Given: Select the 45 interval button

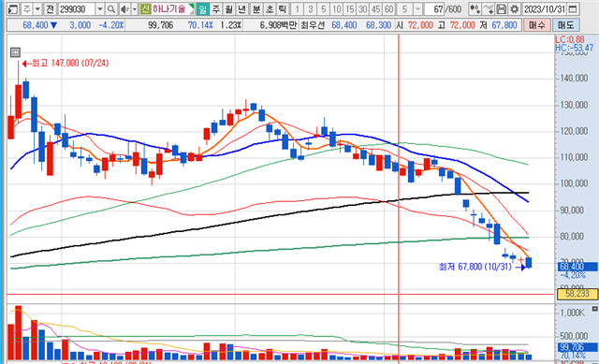Looking at the screenshot, I should pos(376,8).
